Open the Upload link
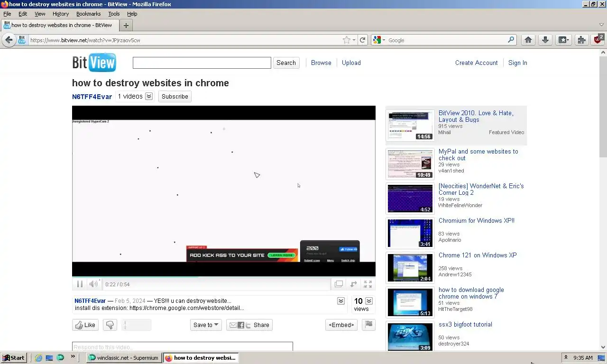 coord(351,63)
